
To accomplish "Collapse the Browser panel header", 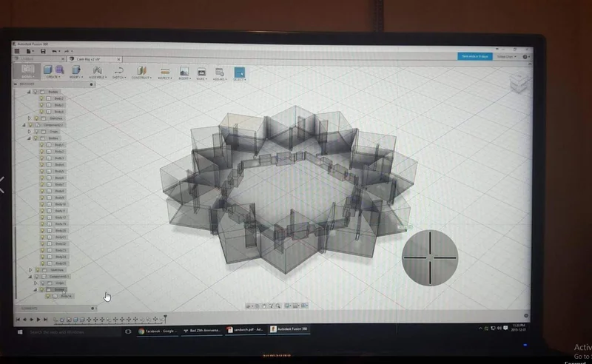I will (x=16, y=84).
